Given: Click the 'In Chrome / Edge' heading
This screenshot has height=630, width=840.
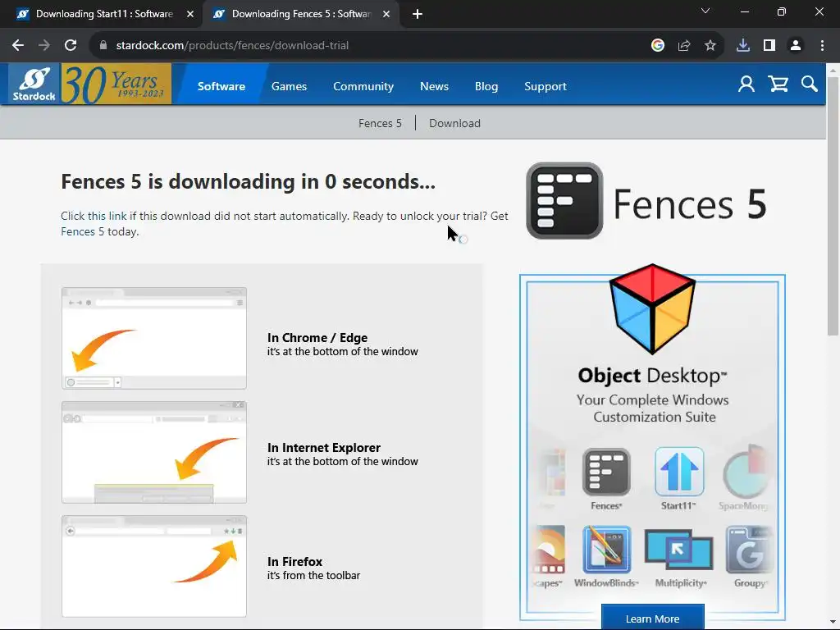Looking at the screenshot, I should coord(317,337).
